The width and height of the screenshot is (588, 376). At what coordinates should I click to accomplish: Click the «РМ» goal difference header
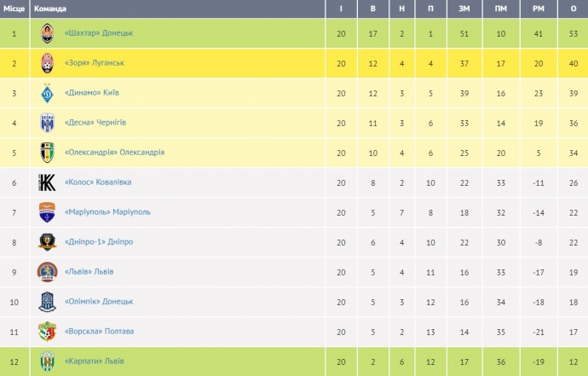click(537, 8)
